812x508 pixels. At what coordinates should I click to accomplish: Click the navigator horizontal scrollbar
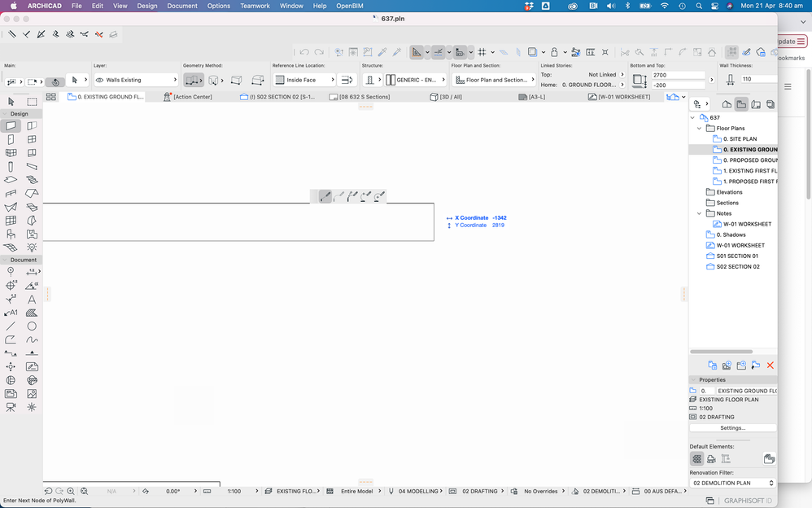tap(721, 352)
